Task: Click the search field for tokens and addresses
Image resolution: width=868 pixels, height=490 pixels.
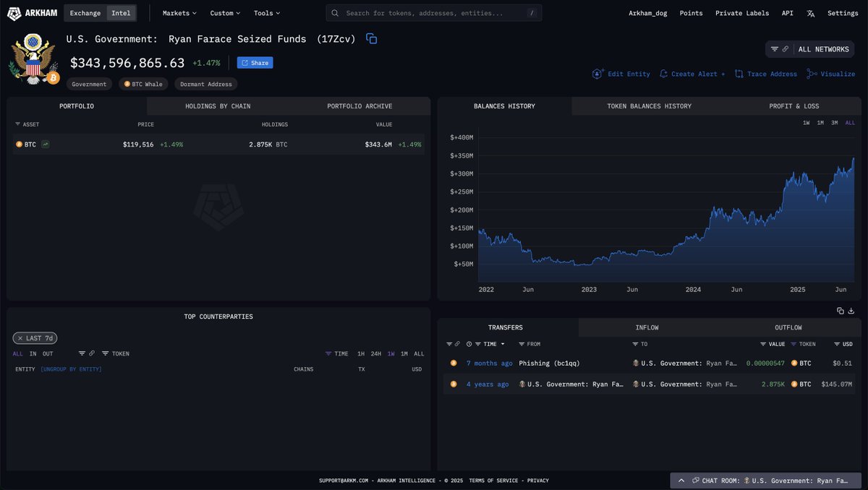Action: [433, 13]
